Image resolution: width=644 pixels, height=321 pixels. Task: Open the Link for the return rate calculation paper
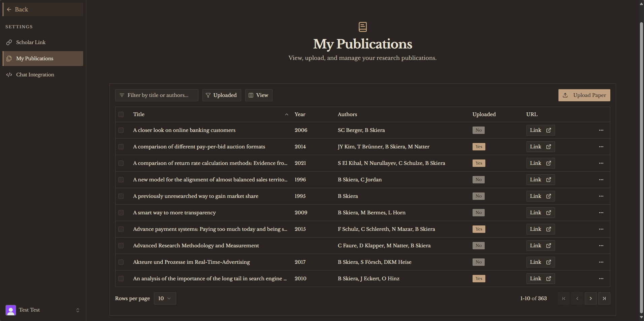541,163
